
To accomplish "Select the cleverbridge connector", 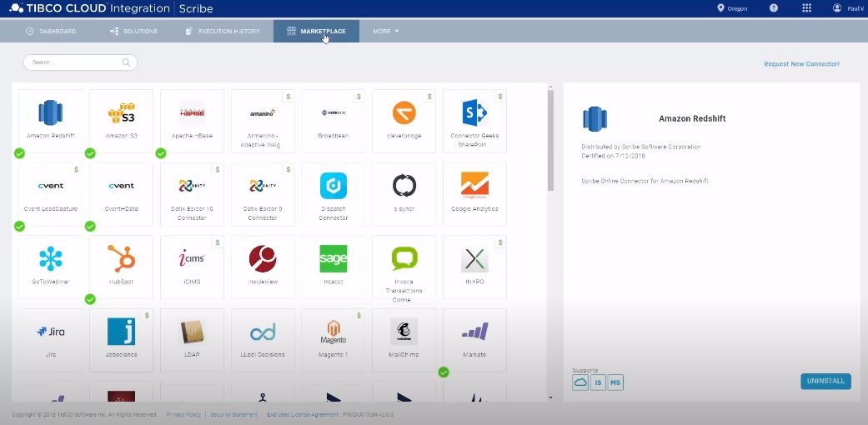I will (404, 121).
